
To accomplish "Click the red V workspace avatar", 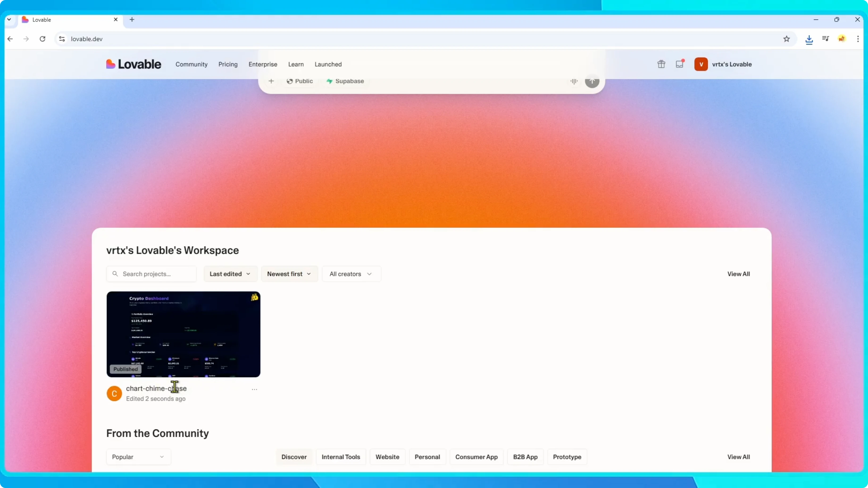I will (x=701, y=64).
